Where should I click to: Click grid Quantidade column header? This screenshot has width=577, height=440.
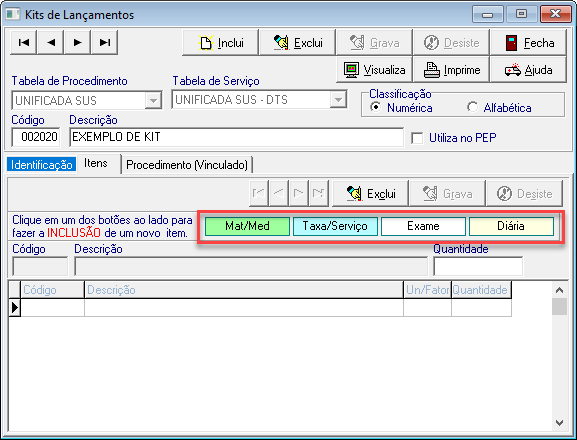(481, 290)
